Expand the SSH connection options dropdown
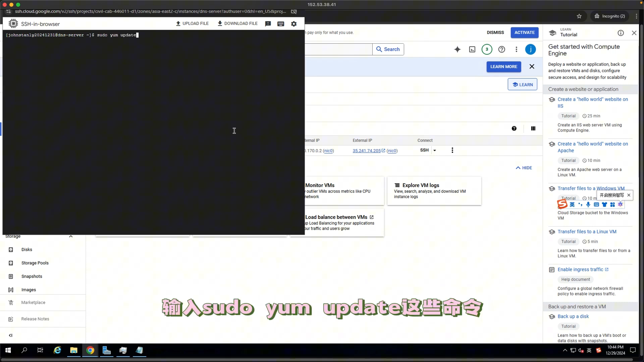The width and height of the screenshot is (644, 362). [x=435, y=150]
